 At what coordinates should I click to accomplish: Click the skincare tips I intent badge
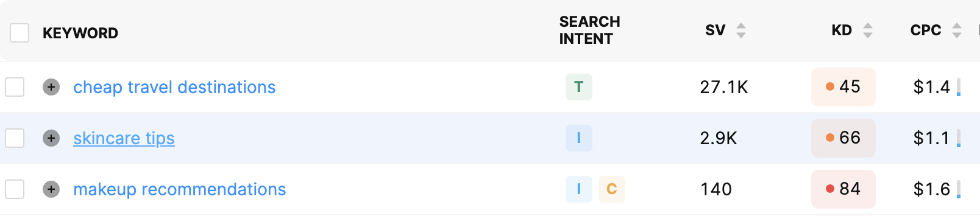579,138
